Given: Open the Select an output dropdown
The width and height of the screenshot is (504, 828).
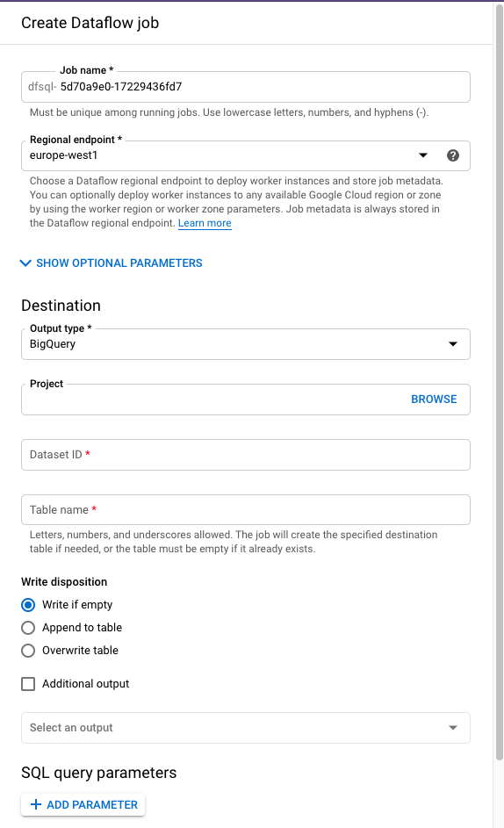Looking at the screenshot, I should click(x=246, y=728).
